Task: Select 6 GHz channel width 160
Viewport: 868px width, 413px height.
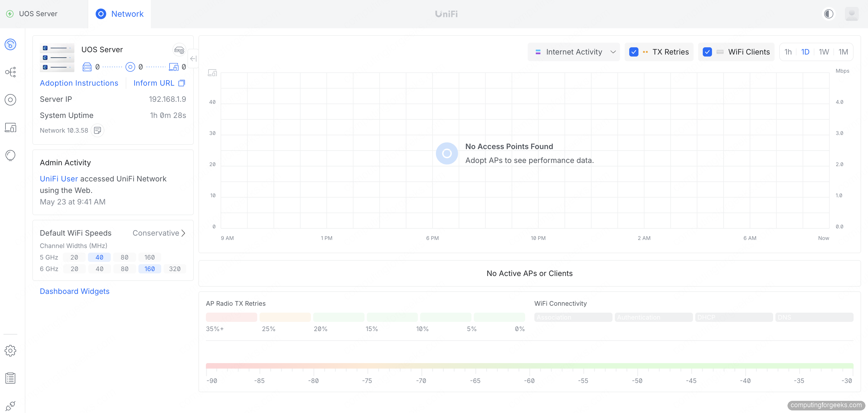Action: pos(149,269)
